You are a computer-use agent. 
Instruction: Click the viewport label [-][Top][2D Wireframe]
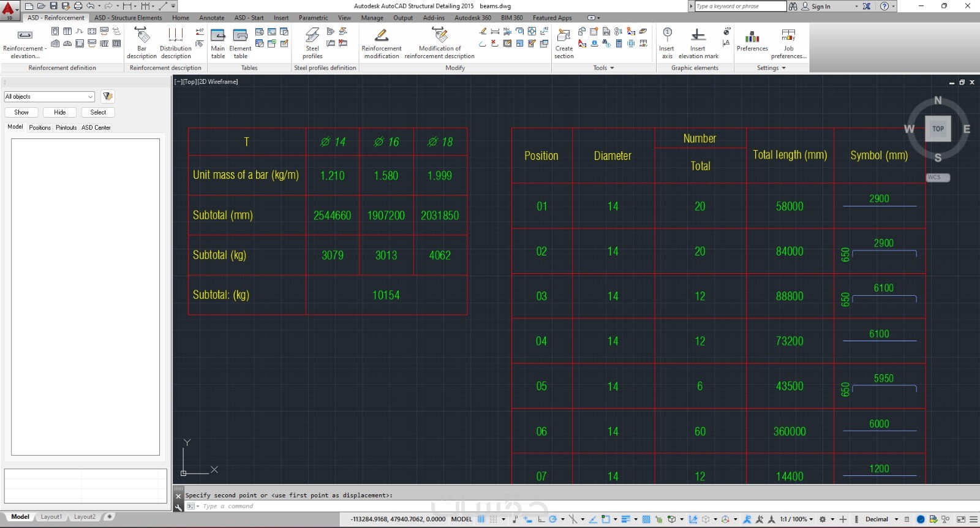pos(206,81)
